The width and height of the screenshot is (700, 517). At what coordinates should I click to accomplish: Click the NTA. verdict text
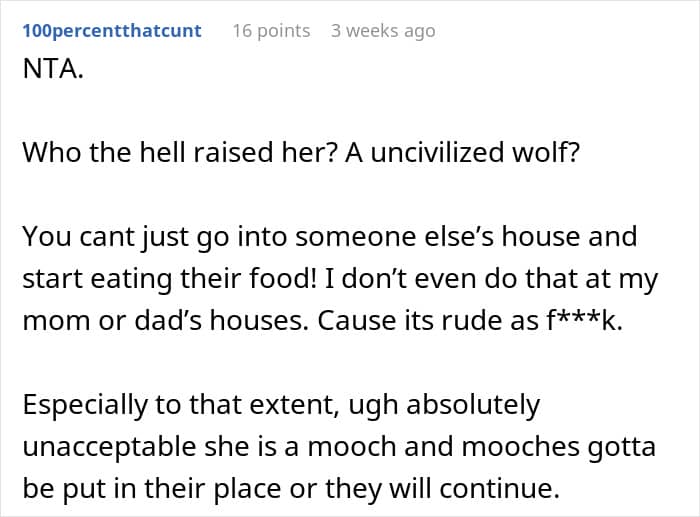53,69
